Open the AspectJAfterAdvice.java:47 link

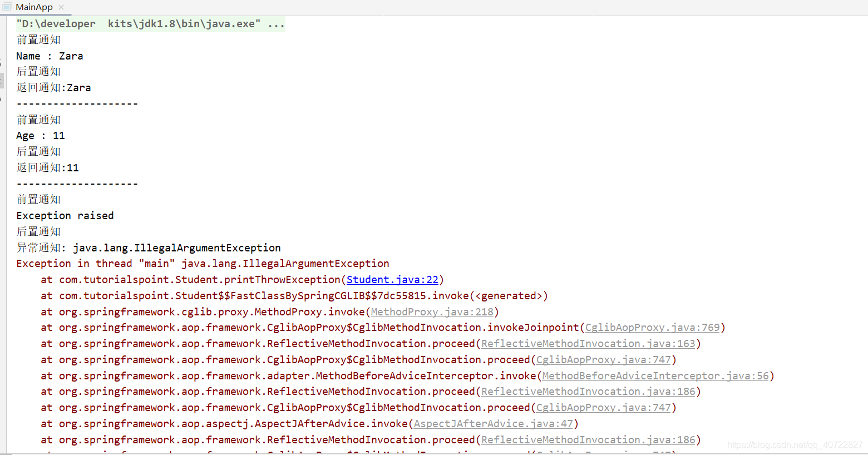(494, 424)
